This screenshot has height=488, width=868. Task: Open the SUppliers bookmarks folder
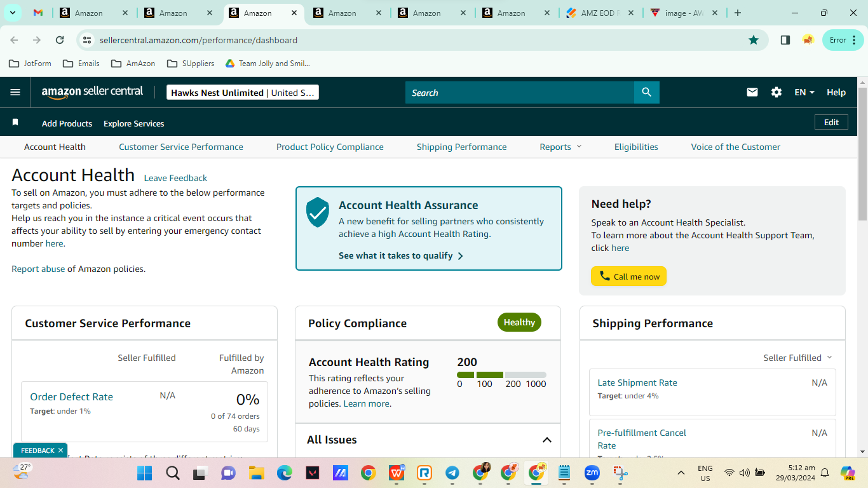191,64
